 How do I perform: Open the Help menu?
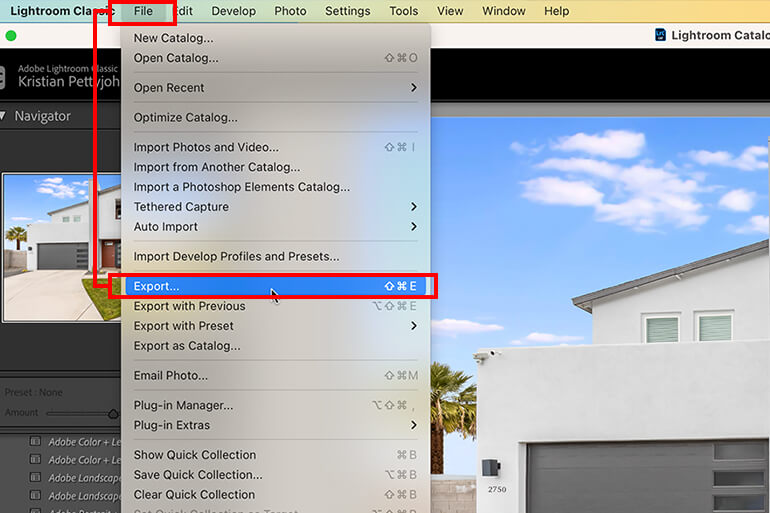click(x=556, y=11)
